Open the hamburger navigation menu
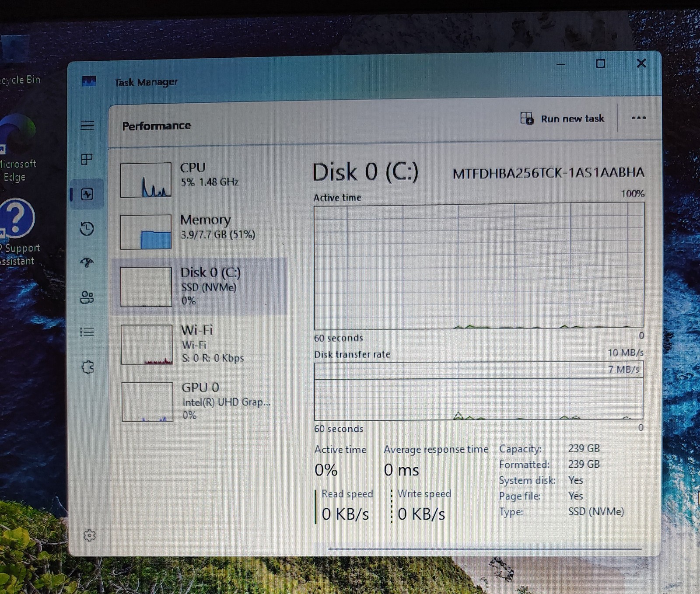Screen dimensions: 700x594 click(87, 126)
